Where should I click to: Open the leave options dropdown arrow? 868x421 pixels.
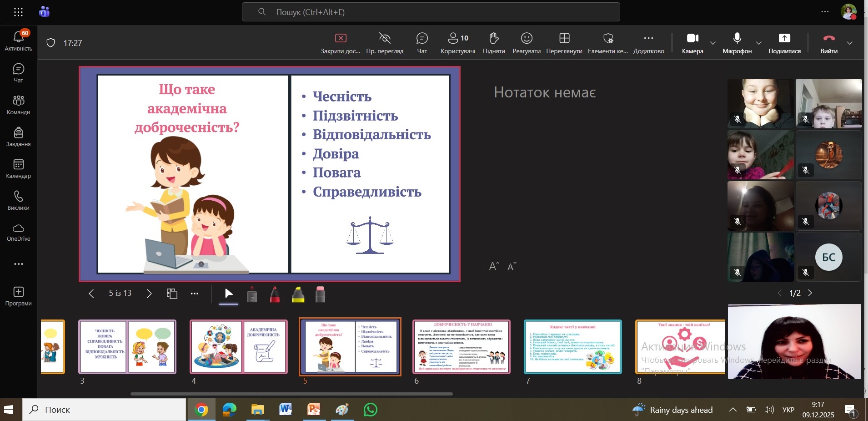point(850,43)
